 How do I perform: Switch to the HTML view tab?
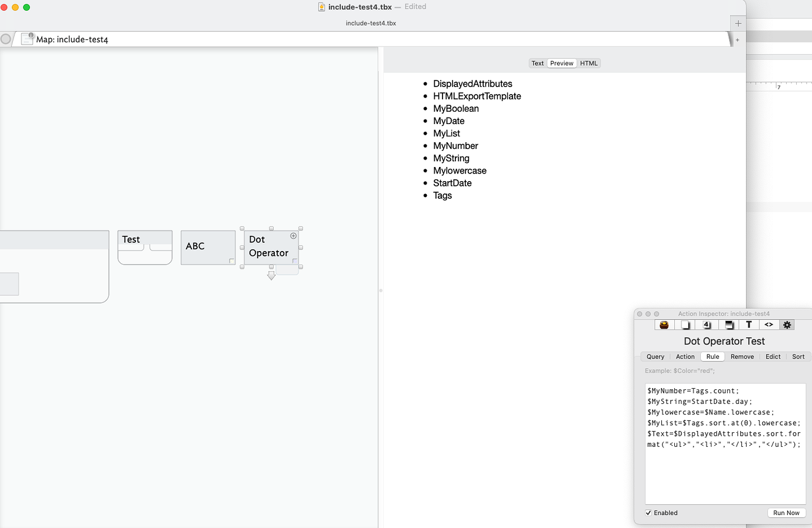(588, 63)
